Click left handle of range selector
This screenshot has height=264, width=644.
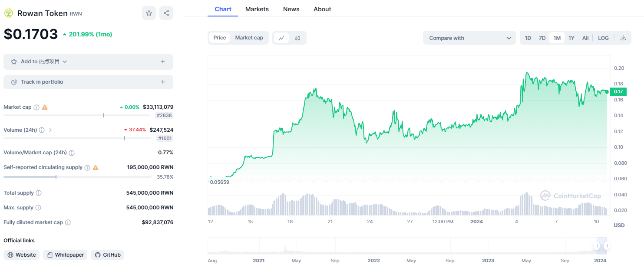point(597,246)
